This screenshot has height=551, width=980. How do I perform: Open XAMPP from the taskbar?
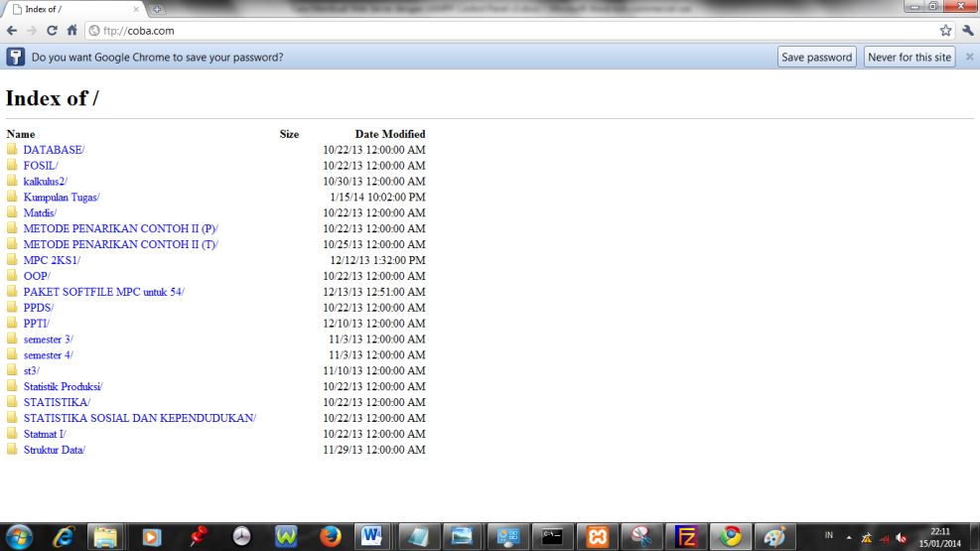point(597,537)
